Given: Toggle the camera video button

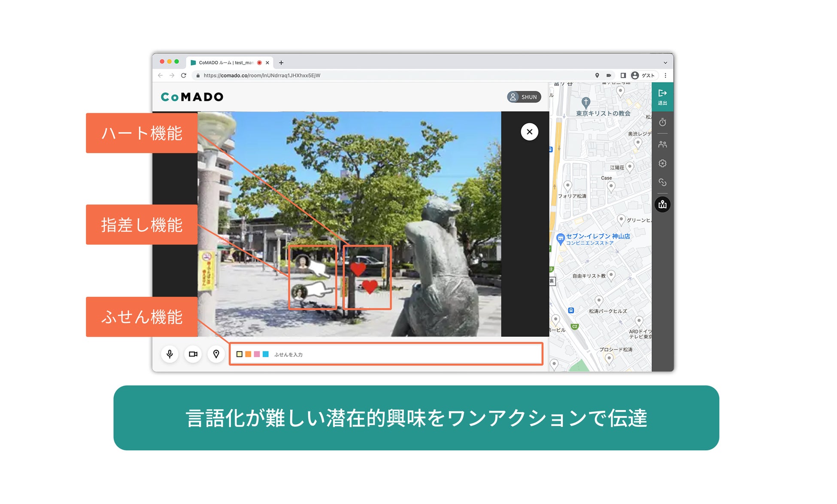Looking at the screenshot, I should coord(193,354).
